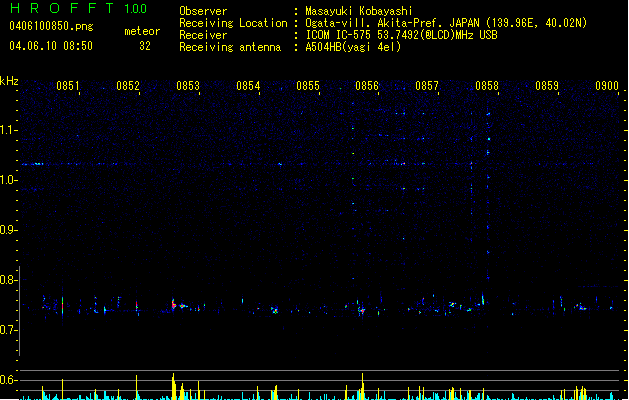
Task: Click the HROFFT 1.0.0 title text
Action: click(x=78, y=8)
